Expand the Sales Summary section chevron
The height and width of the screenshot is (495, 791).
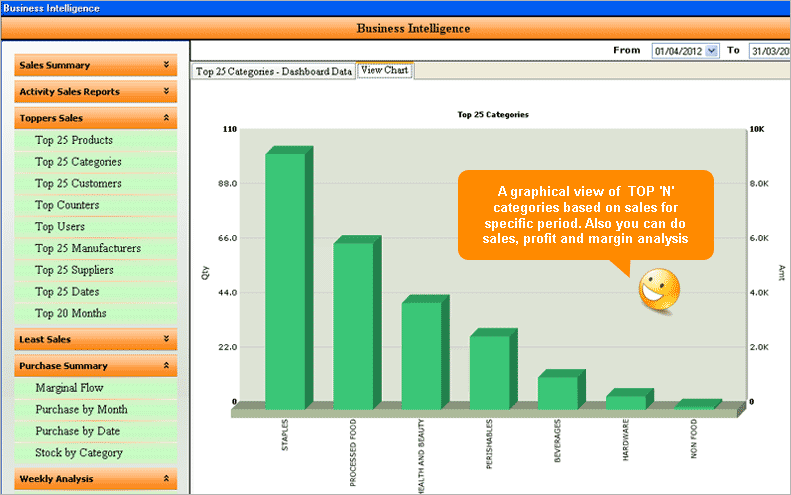(167, 65)
